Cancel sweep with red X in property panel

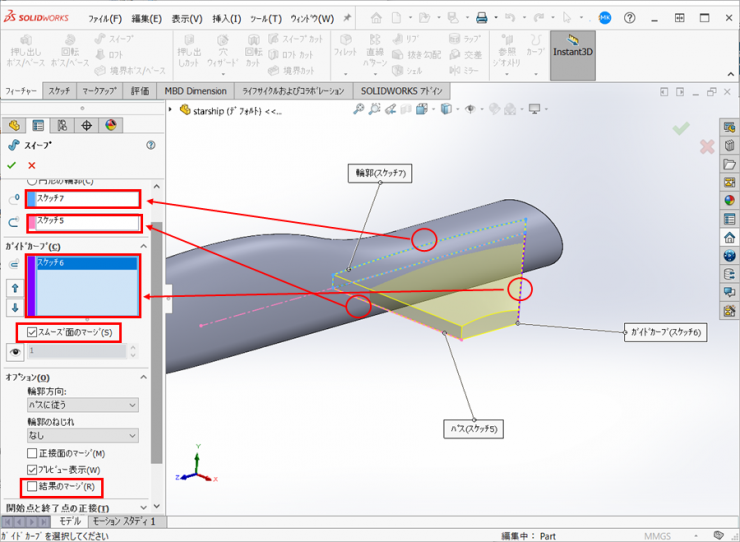pyautogui.click(x=32, y=165)
